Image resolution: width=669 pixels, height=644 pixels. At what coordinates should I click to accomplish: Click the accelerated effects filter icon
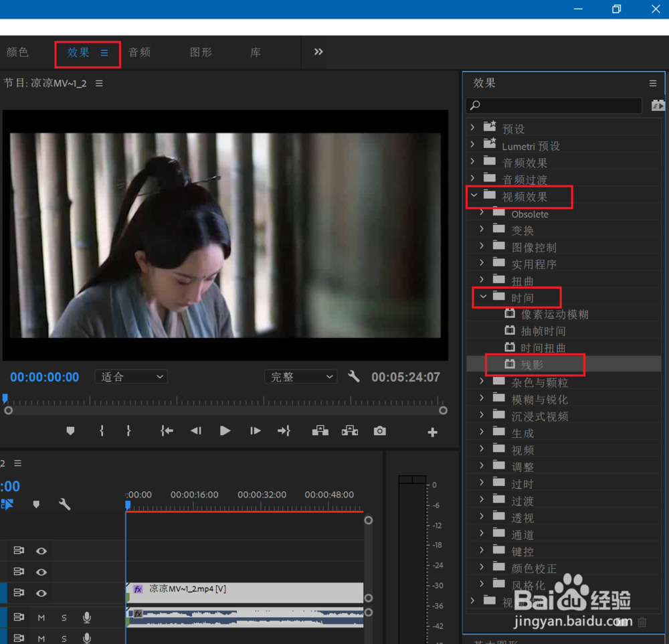pyautogui.click(x=658, y=105)
